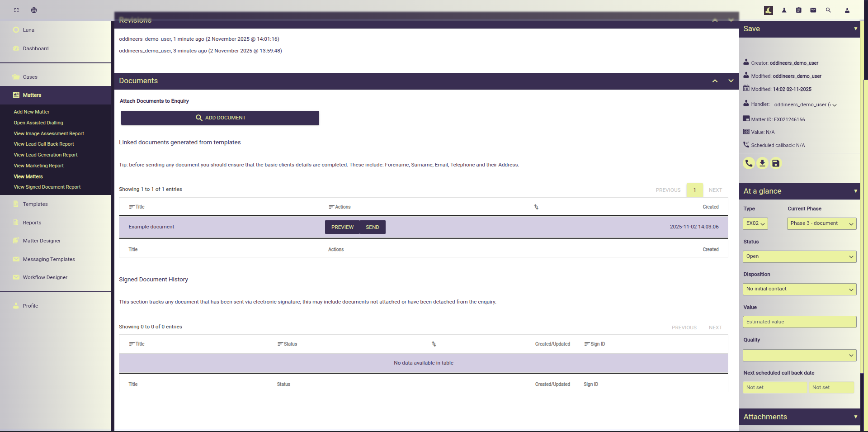The width and height of the screenshot is (868, 432).
Task: Click the round floppy disk save button
Action: coord(776,163)
